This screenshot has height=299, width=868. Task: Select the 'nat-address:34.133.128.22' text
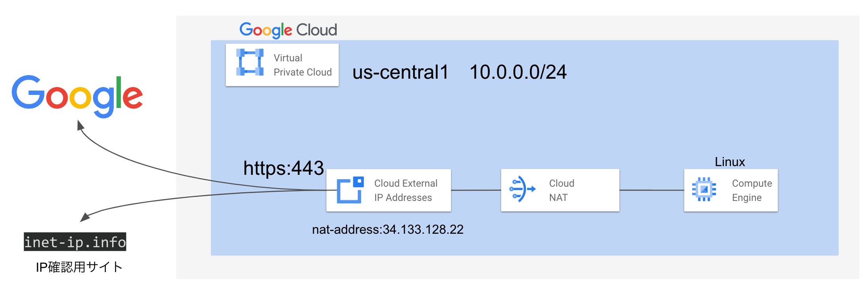388,229
